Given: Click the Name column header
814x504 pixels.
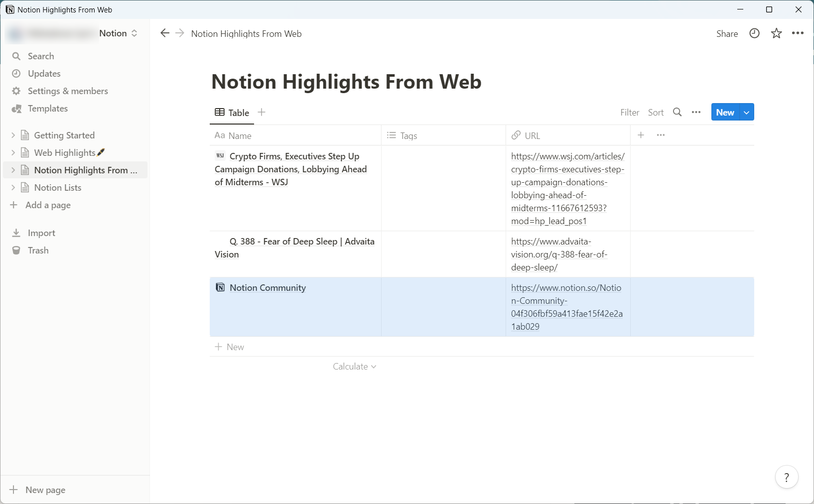Looking at the screenshot, I should pyautogui.click(x=295, y=135).
